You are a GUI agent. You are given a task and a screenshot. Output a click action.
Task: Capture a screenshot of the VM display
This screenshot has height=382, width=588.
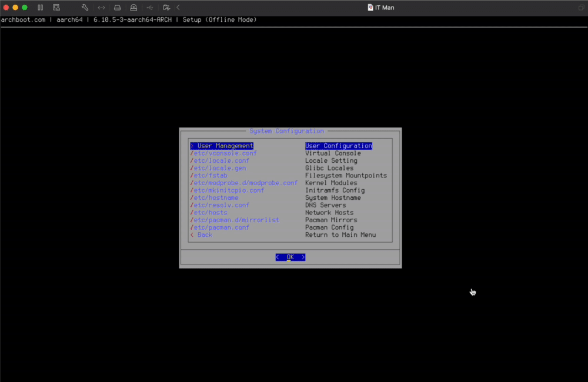pos(56,7)
